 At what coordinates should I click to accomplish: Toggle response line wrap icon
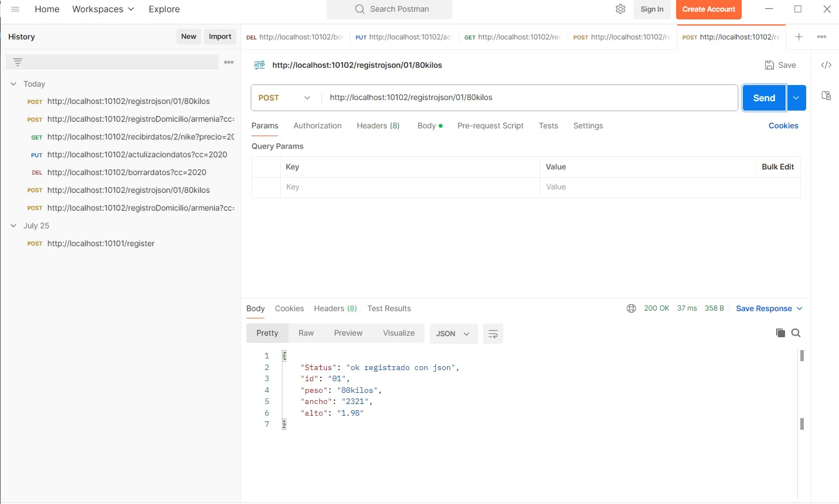(493, 333)
